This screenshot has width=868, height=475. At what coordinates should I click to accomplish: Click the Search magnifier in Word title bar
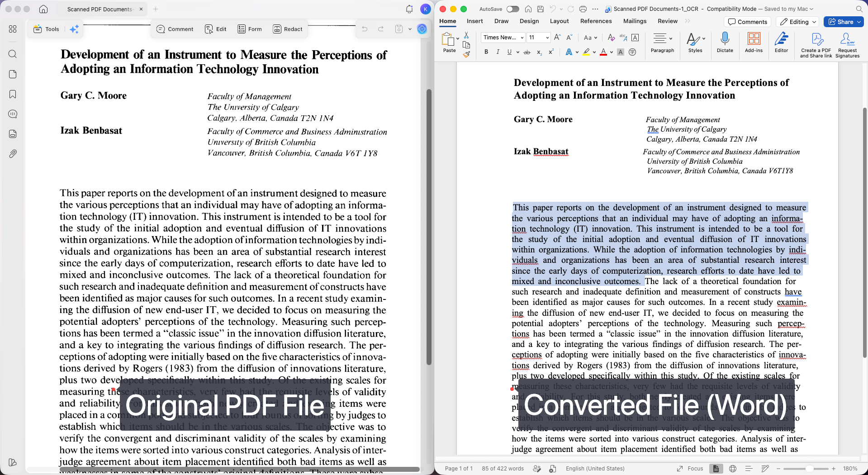click(859, 9)
